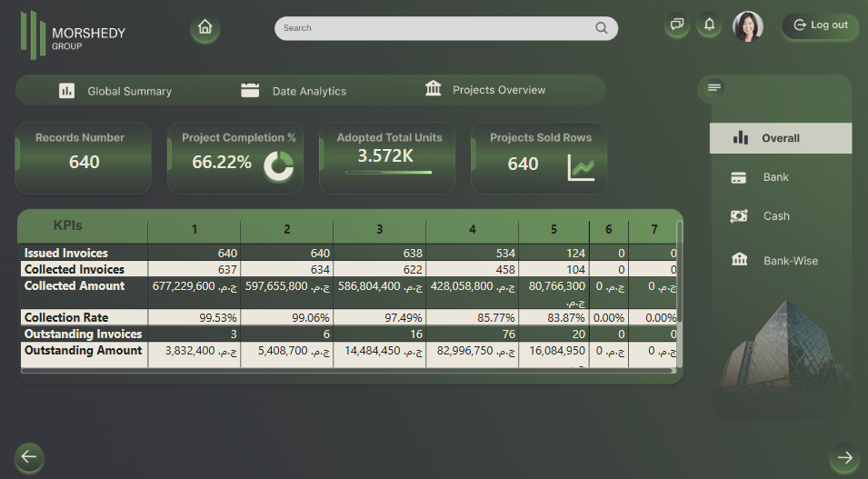Click the forward arrow button
Viewport: 868px width, 479px height.
tap(844, 457)
